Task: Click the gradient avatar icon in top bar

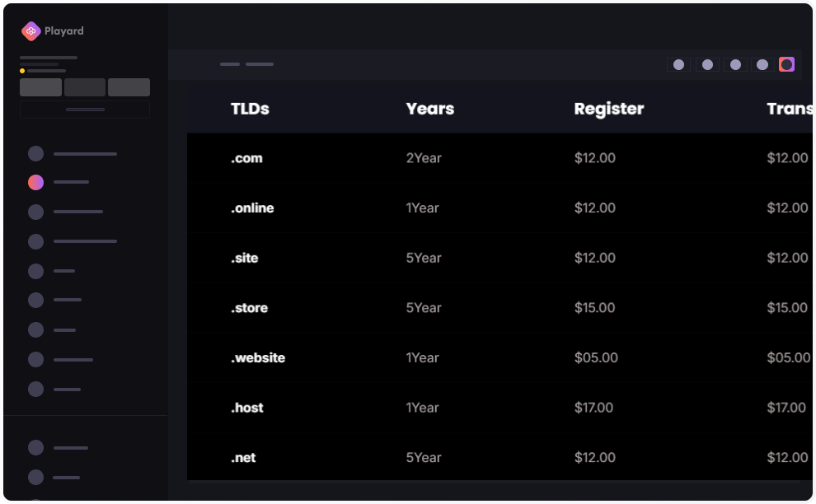Action: [x=787, y=64]
